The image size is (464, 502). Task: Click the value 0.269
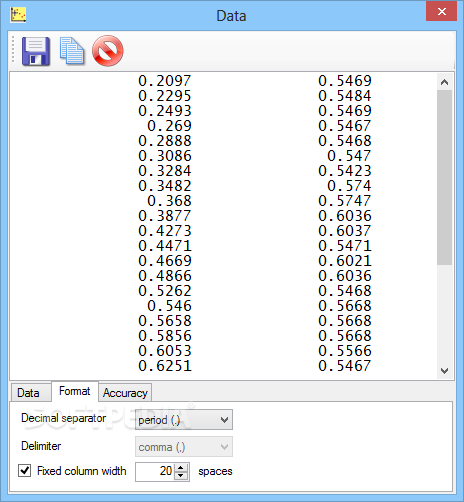169,126
